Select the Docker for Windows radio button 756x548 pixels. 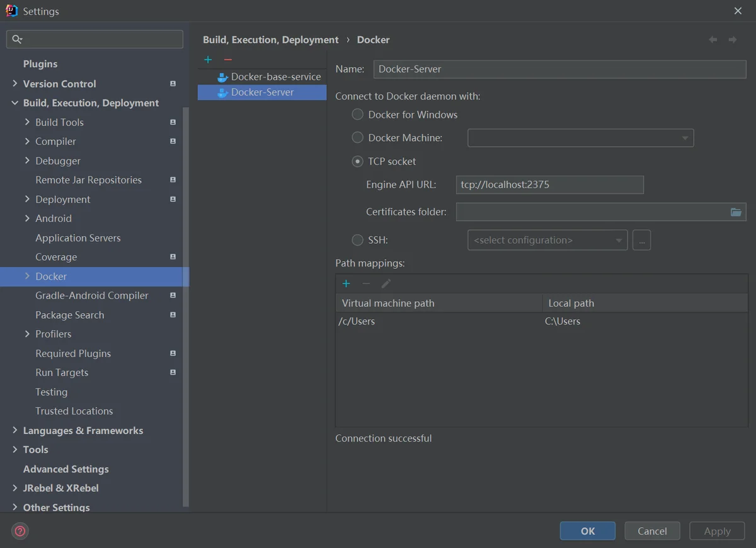pyautogui.click(x=357, y=115)
